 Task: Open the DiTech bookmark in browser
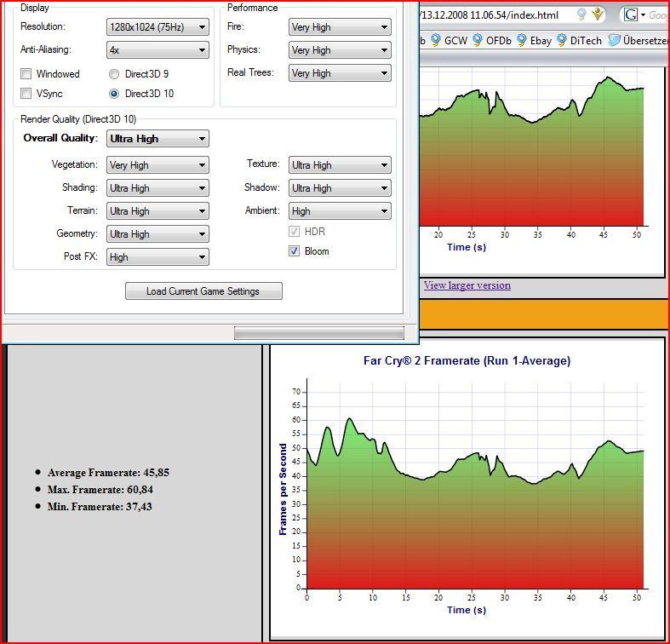[580, 41]
